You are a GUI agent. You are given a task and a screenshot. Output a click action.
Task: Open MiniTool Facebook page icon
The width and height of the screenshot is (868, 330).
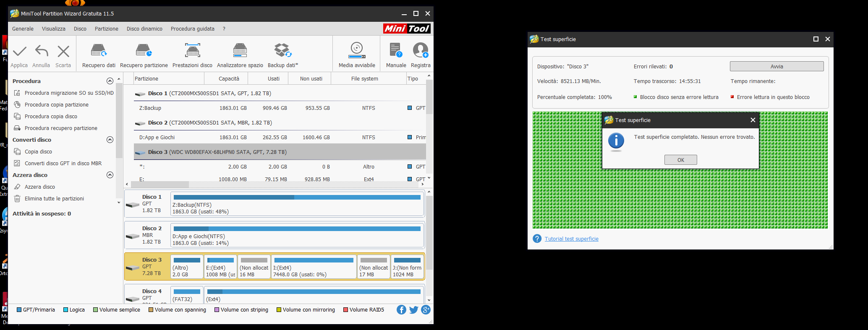tap(401, 310)
